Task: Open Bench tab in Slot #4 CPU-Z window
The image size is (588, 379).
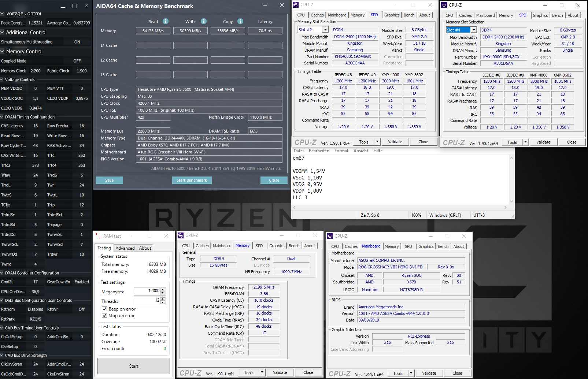Action: [x=558, y=15]
